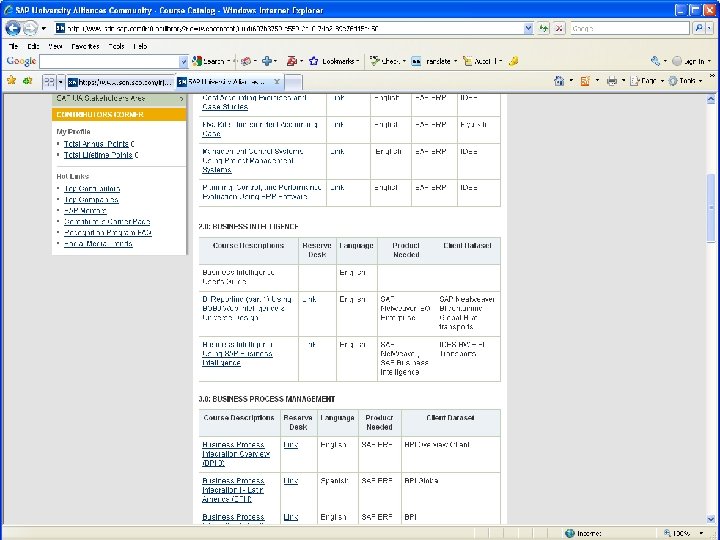Open a new blank tab

click(x=293, y=82)
